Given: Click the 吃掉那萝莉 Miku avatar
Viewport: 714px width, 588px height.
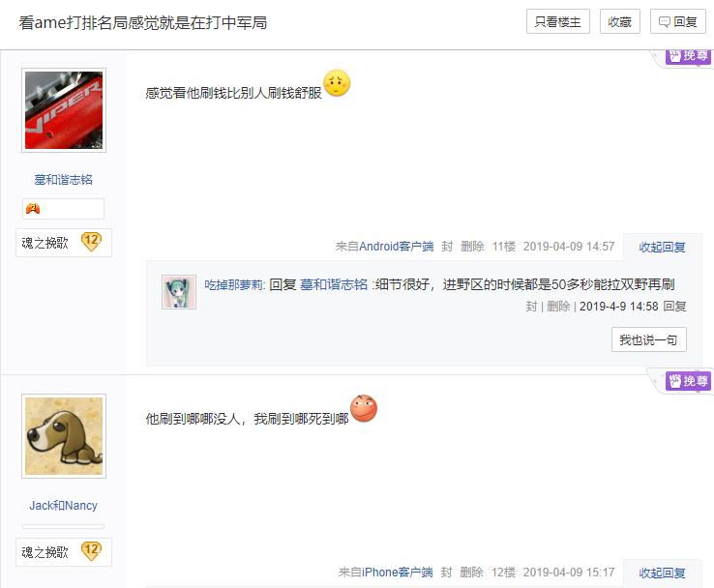Looking at the screenshot, I should [x=179, y=292].
